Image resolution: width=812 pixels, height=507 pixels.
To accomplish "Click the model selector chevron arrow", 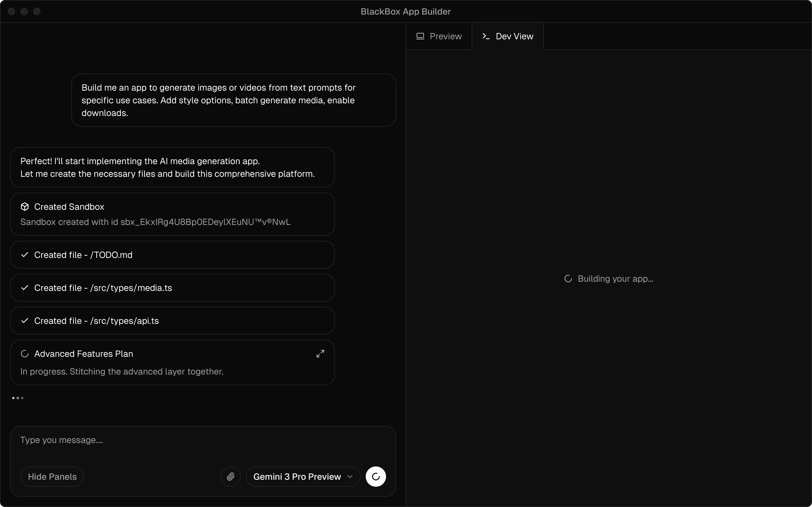I will pos(350,477).
